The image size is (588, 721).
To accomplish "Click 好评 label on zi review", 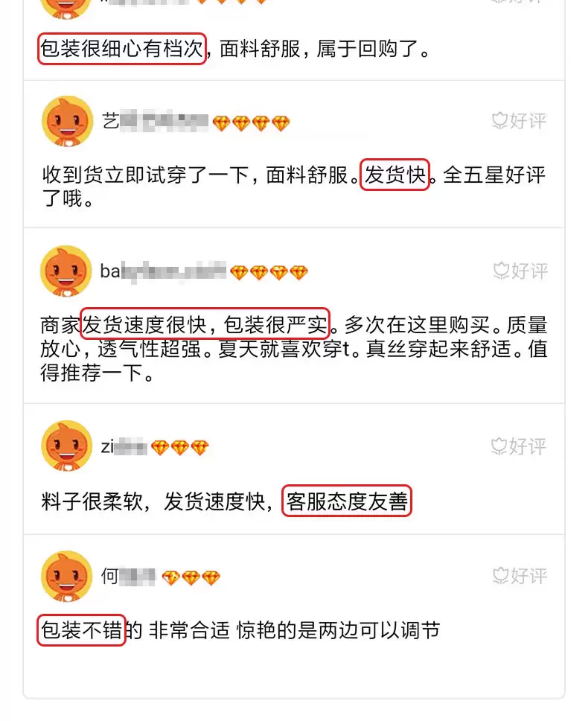I will pyautogui.click(x=519, y=446).
